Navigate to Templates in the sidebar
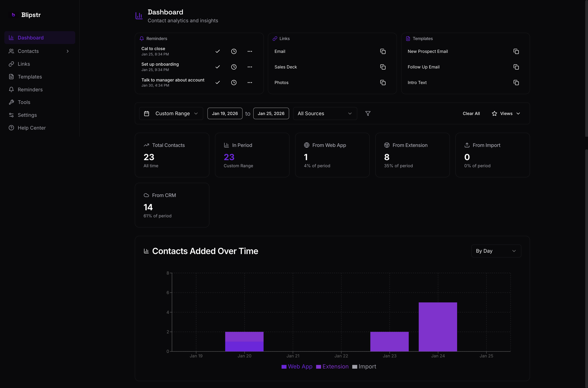This screenshot has height=388, width=588. click(x=30, y=77)
